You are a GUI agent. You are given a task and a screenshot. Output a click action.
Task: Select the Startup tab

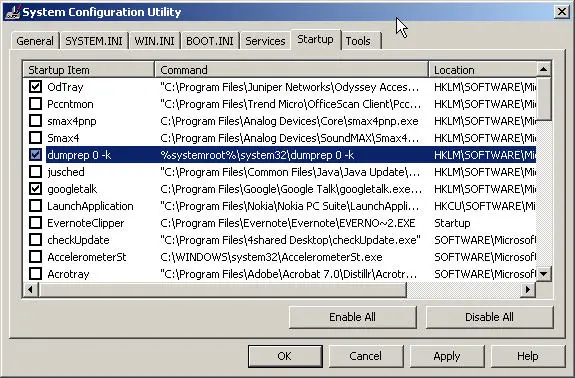coord(315,39)
